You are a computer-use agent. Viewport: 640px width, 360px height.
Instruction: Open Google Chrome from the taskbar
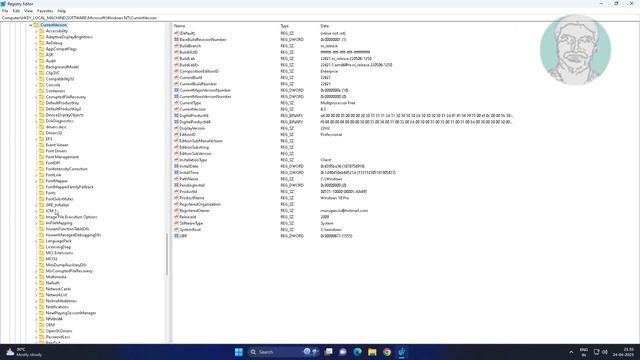click(387, 352)
